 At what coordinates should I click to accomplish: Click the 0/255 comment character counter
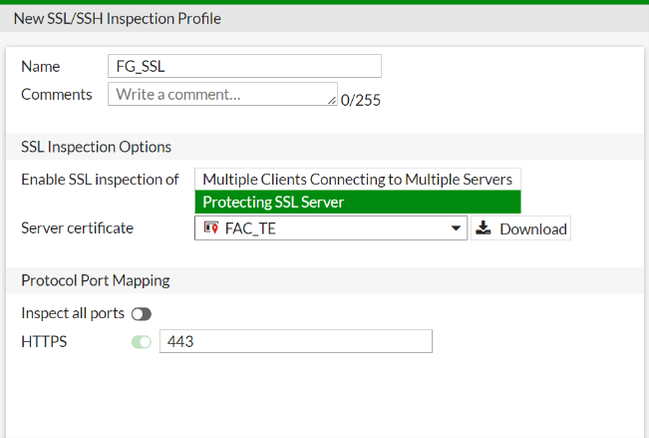(x=361, y=100)
